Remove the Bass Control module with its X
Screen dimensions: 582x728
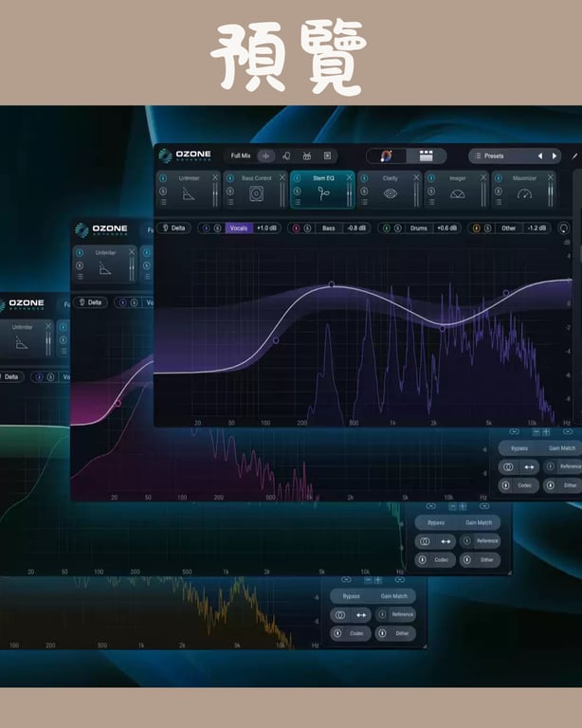coord(282,177)
